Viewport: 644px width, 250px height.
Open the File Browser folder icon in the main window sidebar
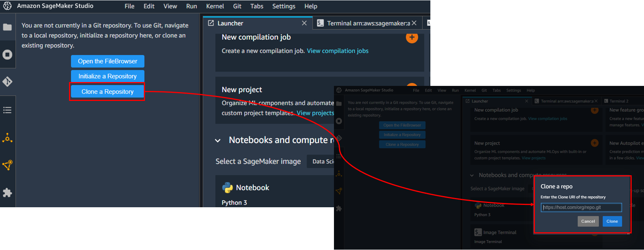tap(7, 27)
